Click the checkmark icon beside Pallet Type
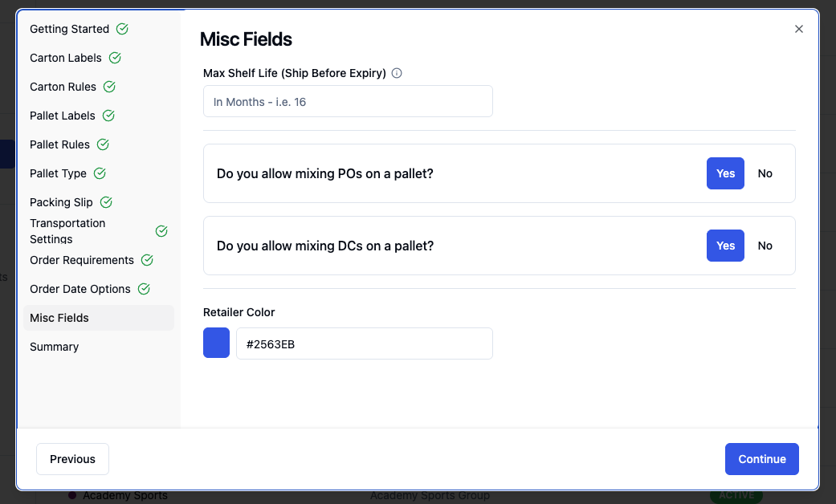Image resolution: width=836 pixels, height=504 pixels. (100, 173)
